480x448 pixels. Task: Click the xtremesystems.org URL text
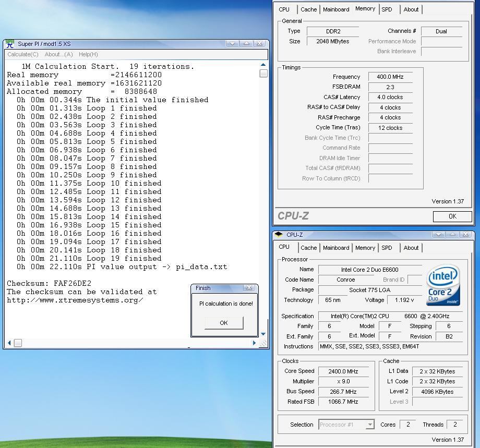click(75, 300)
